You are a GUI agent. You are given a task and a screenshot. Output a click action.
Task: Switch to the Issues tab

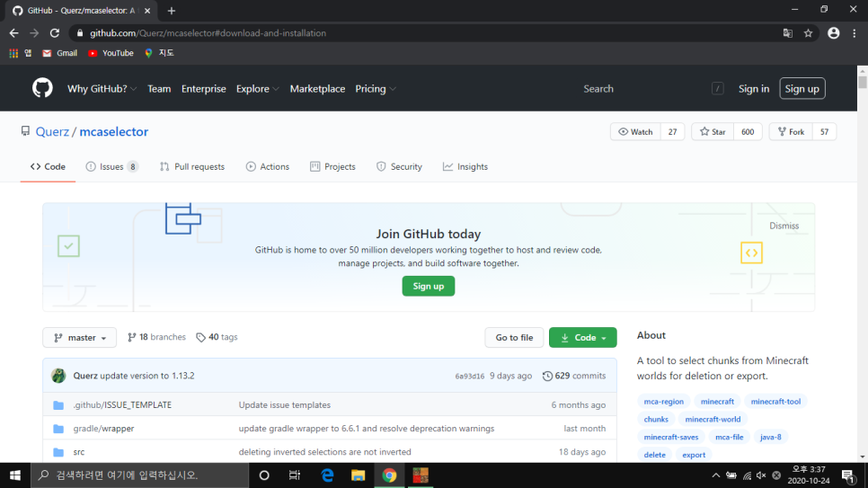[x=111, y=166]
